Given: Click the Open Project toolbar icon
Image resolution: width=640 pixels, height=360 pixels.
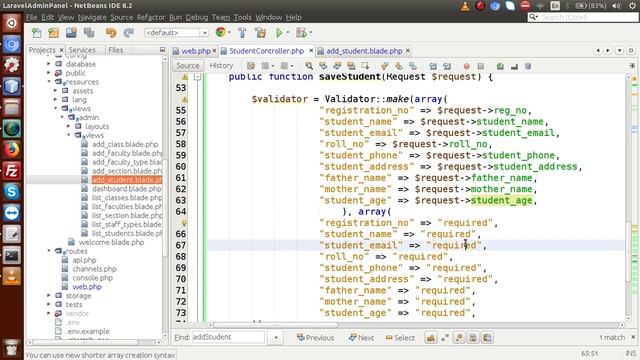Looking at the screenshot, I should pyautogui.click(x=71, y=33).
